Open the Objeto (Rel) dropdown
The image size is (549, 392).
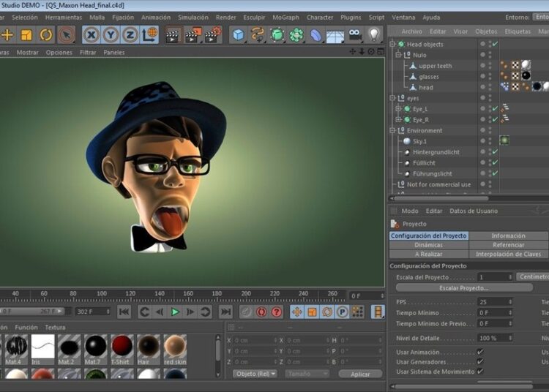tap(255, 374)
